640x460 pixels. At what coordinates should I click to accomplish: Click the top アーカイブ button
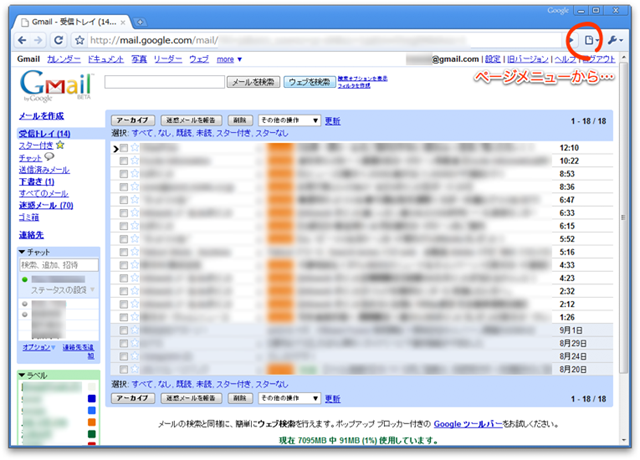pos(133,120)
